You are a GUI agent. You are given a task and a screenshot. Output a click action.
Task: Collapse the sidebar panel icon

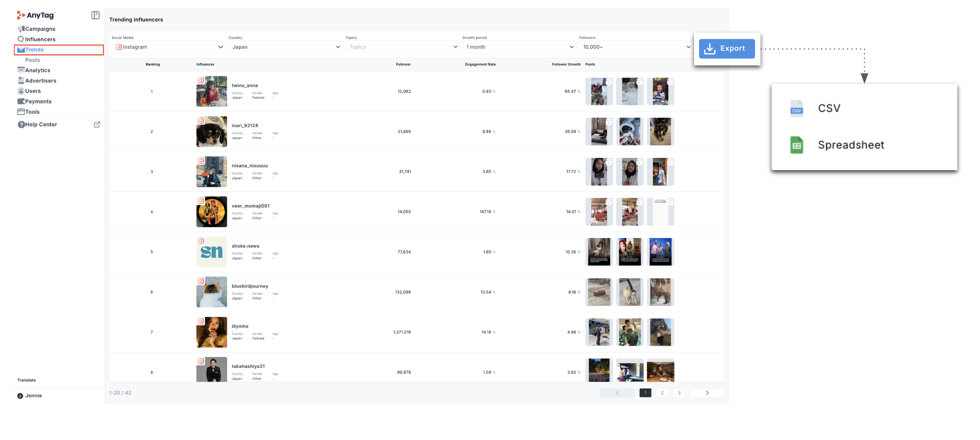[x=95, y=15]
